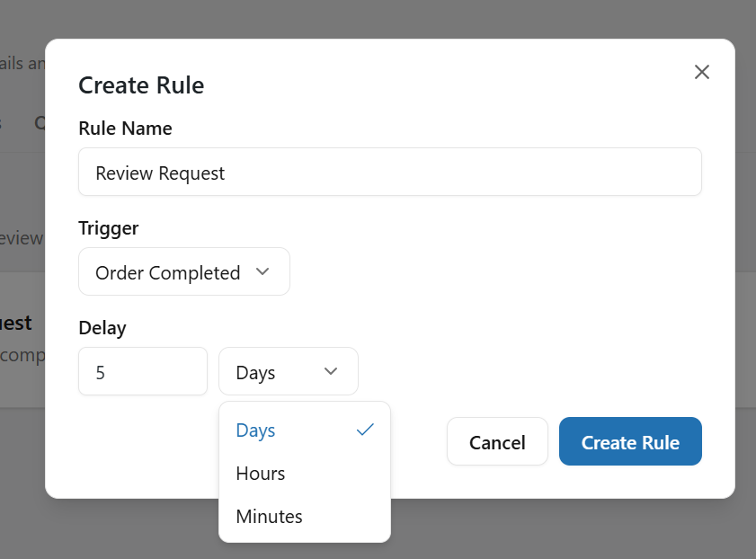Click the blue Create Rule button
Viewport: 756px width, 559px height.
pyautogui.click(x=629, y=441)
